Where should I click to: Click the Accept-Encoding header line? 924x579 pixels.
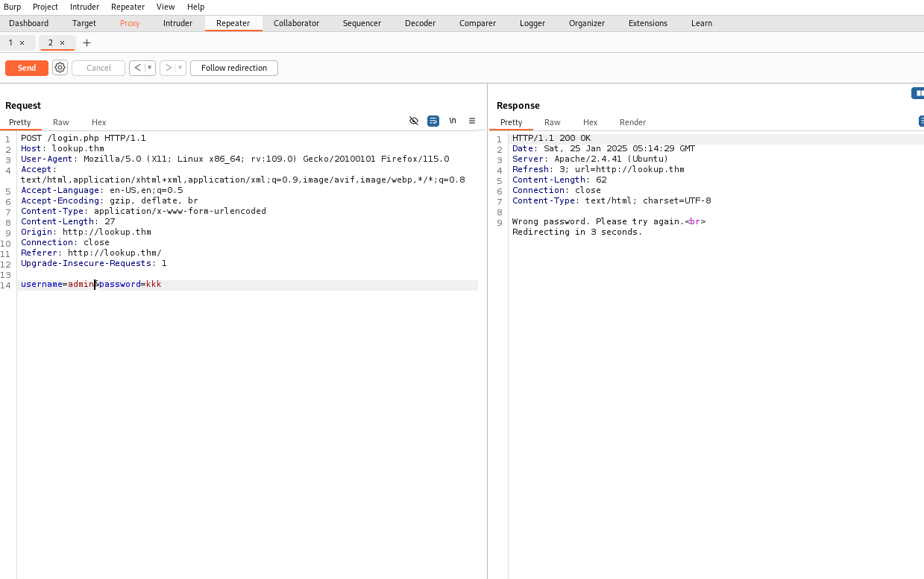pos(110,201)
